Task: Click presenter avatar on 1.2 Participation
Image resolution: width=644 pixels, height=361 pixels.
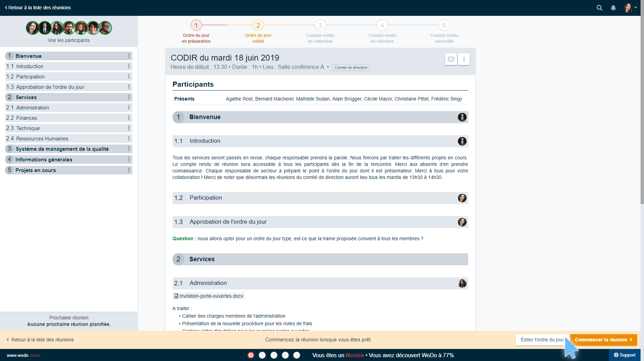Action: coord(462,198)
